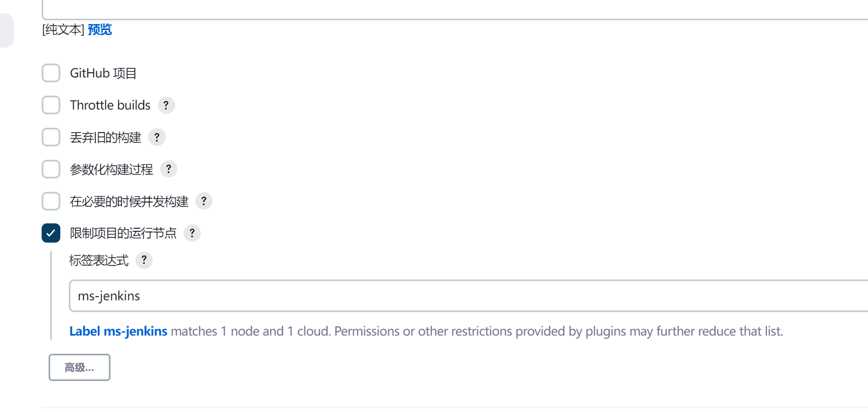The height and width of the screenshot is (412, 868).
Task: Focus the ms-jenkins label expression field
Action: point(469,296)
